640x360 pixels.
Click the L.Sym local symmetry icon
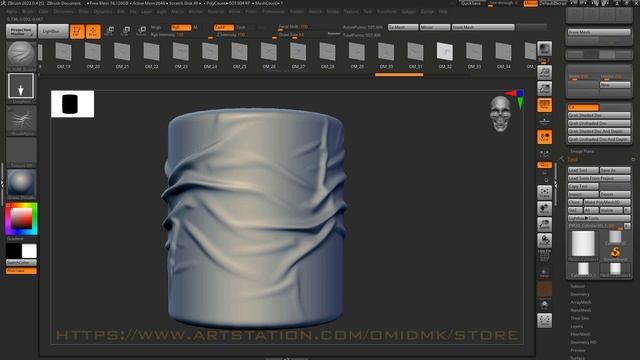(544, 153)
